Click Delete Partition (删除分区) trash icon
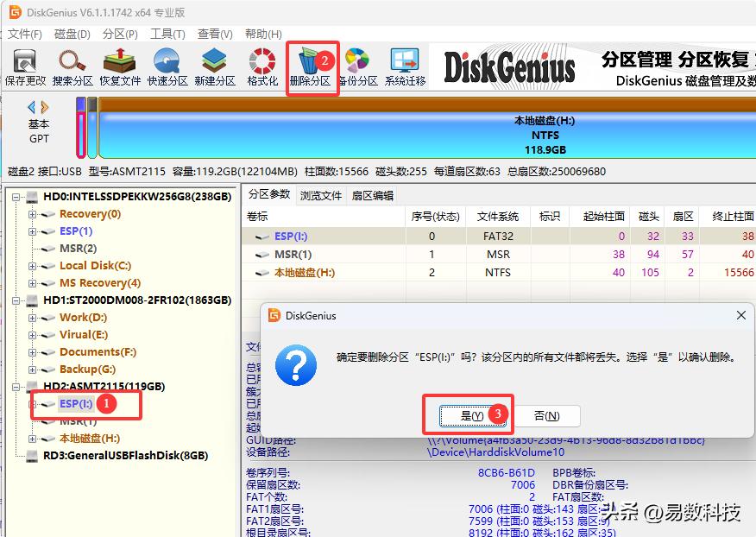 tap(310, 67)
